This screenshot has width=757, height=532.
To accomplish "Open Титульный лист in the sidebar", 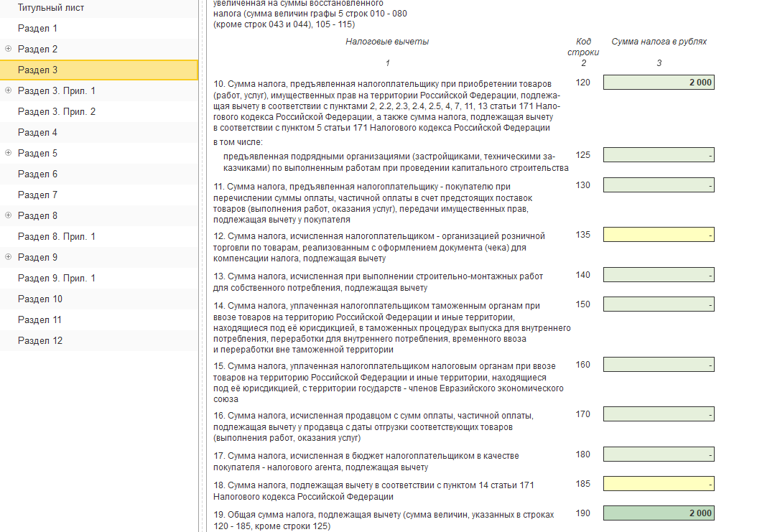I will pyautogui.click(x=51, y=7).
